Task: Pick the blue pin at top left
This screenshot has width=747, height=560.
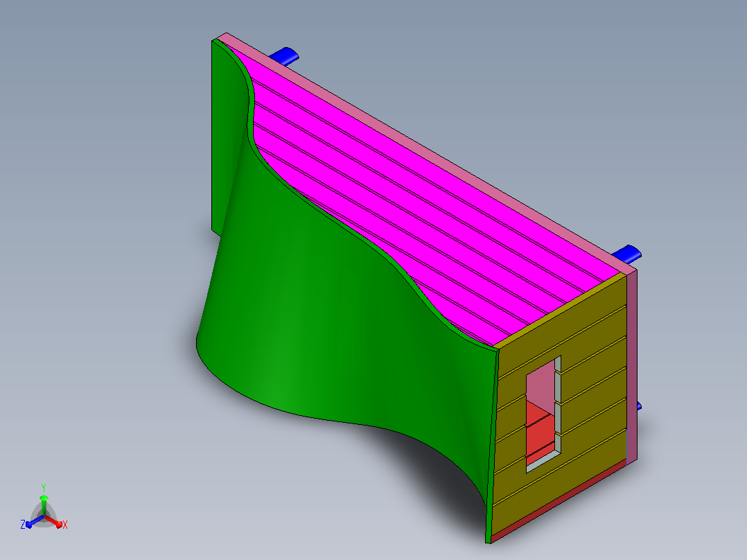Action: (x=284, y=55)
